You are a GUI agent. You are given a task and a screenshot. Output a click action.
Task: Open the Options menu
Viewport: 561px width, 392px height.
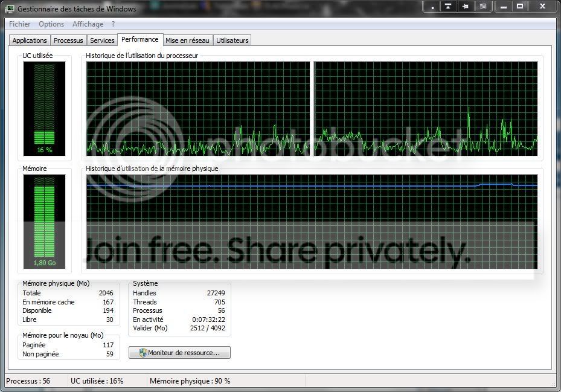pos(51,24)
